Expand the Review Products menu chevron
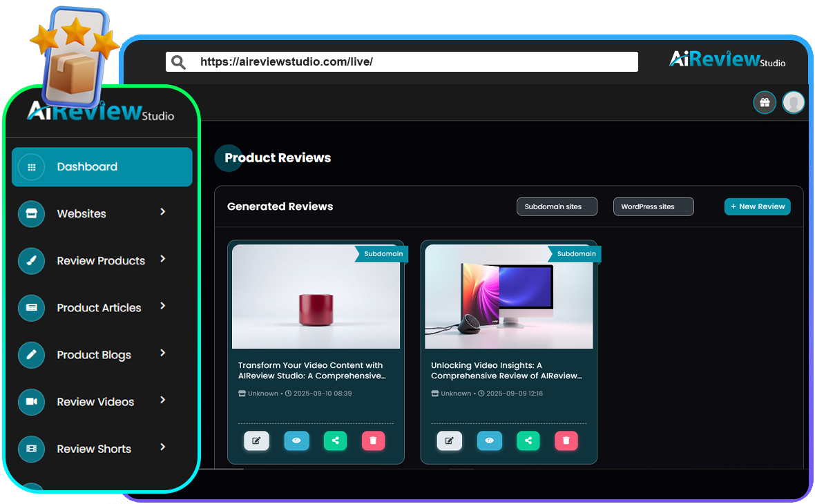The height and width of the screenshot is (504, 815). 162,259
